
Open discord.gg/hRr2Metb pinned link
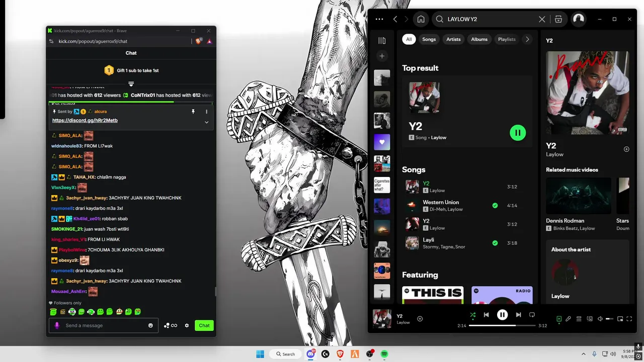coord(85,121)
